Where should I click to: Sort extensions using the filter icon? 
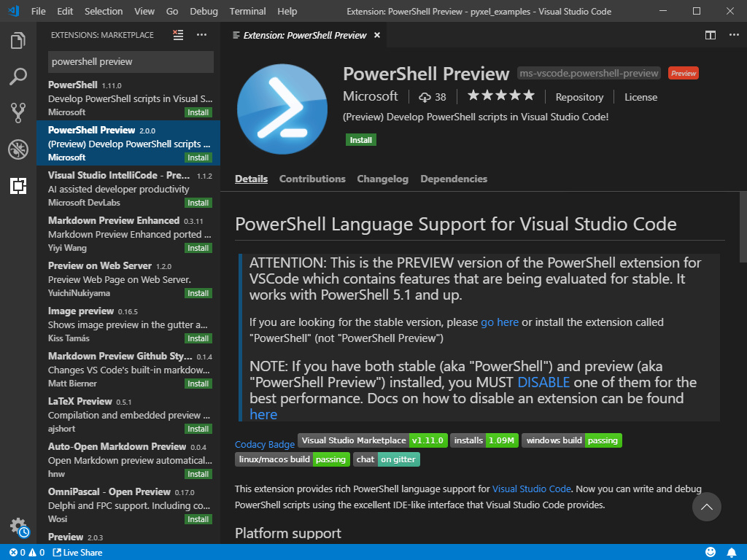coord(177,34)
